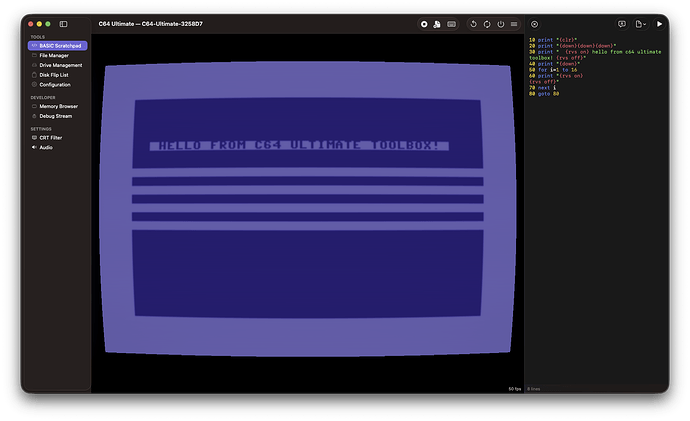This screenshot has width=690, height=421.
Task: Open the document dropdown menu
Action: click(x=640, y=24)
